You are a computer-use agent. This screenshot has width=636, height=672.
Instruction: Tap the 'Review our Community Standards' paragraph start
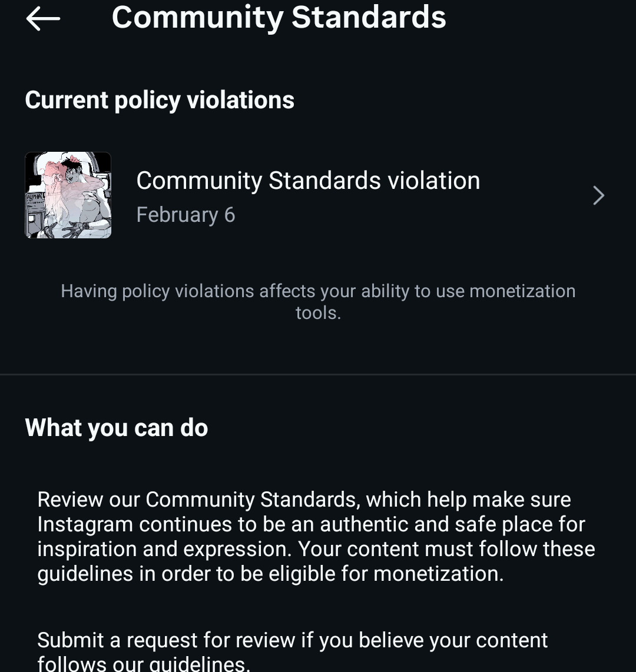click(x=147, y=500)
